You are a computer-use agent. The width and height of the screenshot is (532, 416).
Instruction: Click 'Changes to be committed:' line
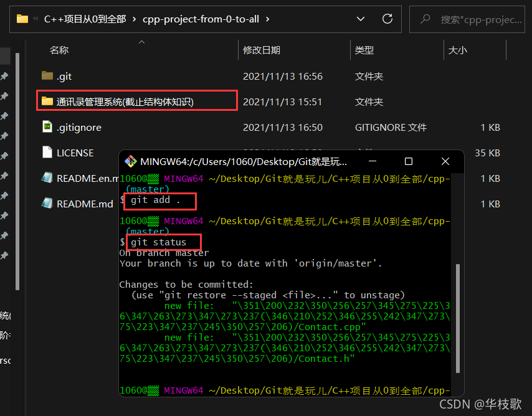186,285
